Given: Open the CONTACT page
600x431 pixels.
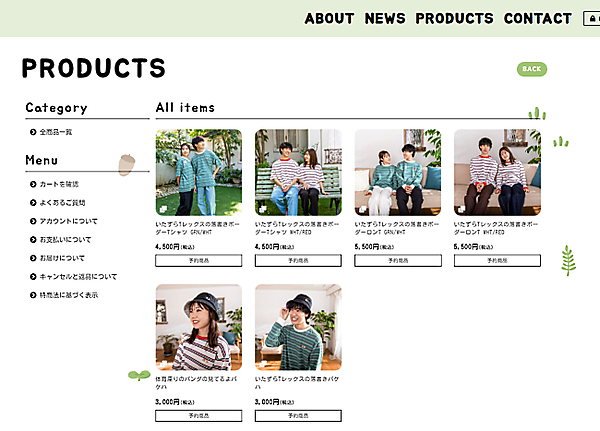Looking at the screenshot, I should point(538,18).
